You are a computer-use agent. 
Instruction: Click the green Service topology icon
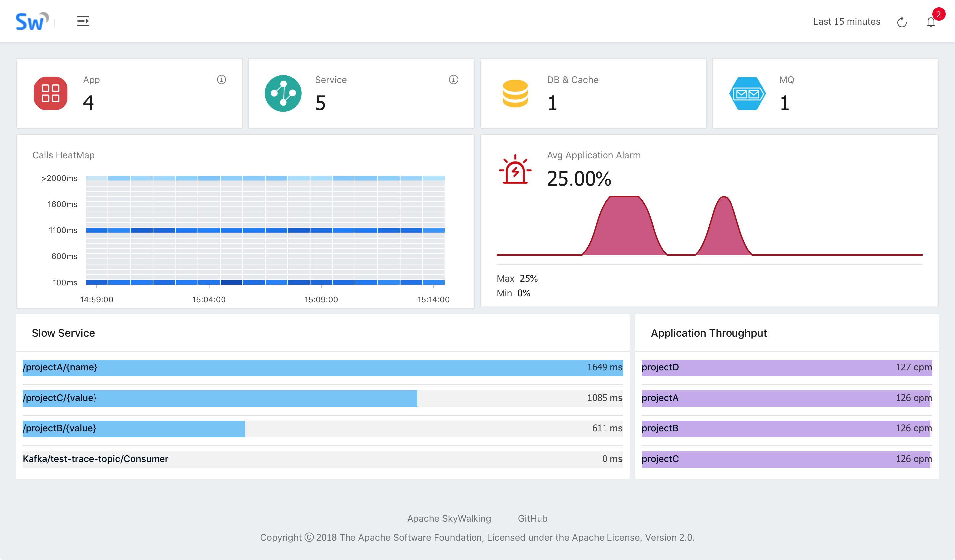tap(283, 93)
